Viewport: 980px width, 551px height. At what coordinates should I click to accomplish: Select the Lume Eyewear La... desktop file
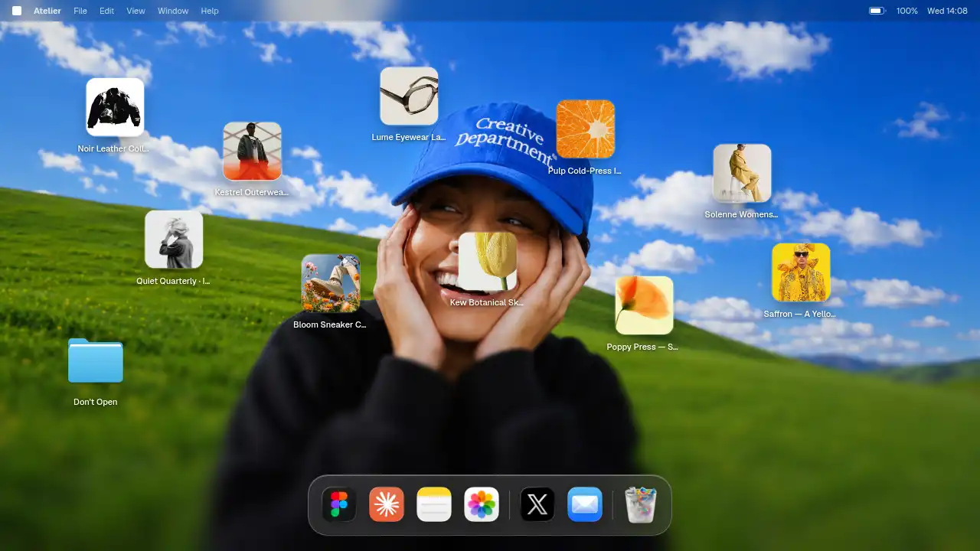409,104
